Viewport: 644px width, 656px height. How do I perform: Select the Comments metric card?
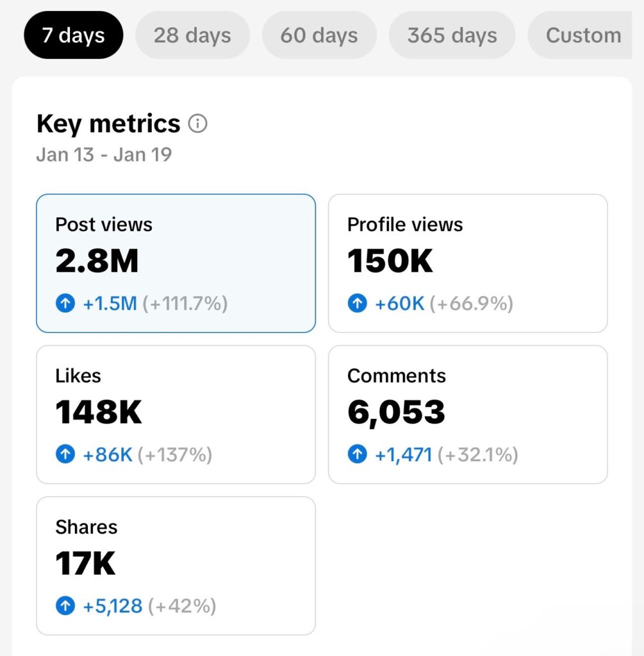click(x=468, y=414)
